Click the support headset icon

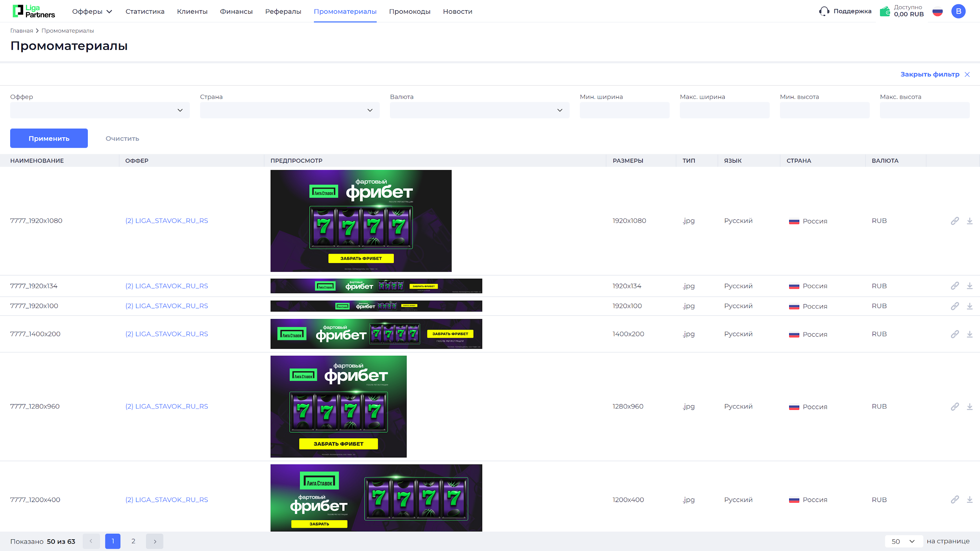(x=824, y=11)
